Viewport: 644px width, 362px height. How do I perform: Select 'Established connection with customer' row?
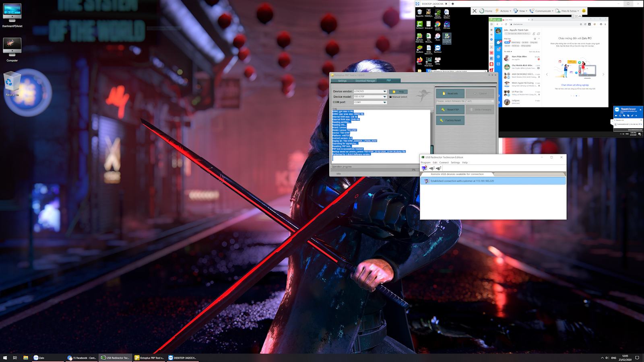click(x=493, y=181)
